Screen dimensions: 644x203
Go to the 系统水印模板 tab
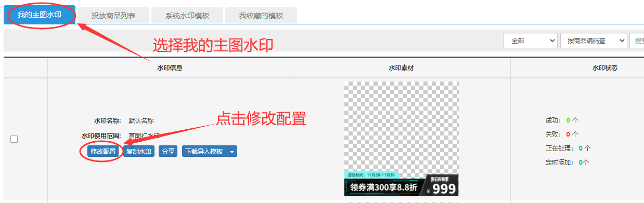coord(187,16)
